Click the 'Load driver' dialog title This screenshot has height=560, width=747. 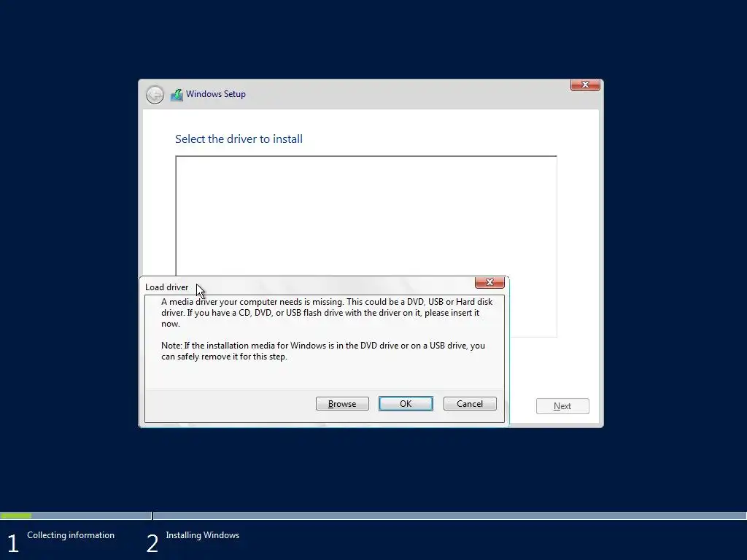(167, 287)
